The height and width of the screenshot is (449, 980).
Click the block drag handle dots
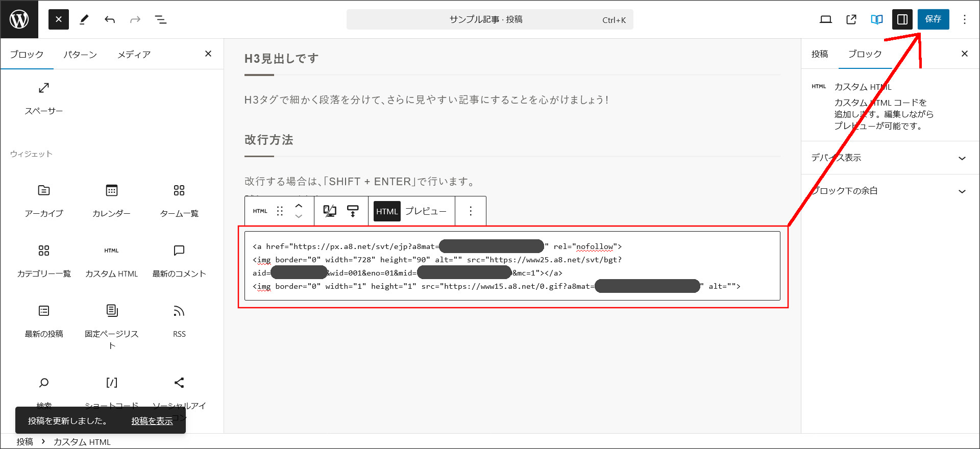coord(280,211)
